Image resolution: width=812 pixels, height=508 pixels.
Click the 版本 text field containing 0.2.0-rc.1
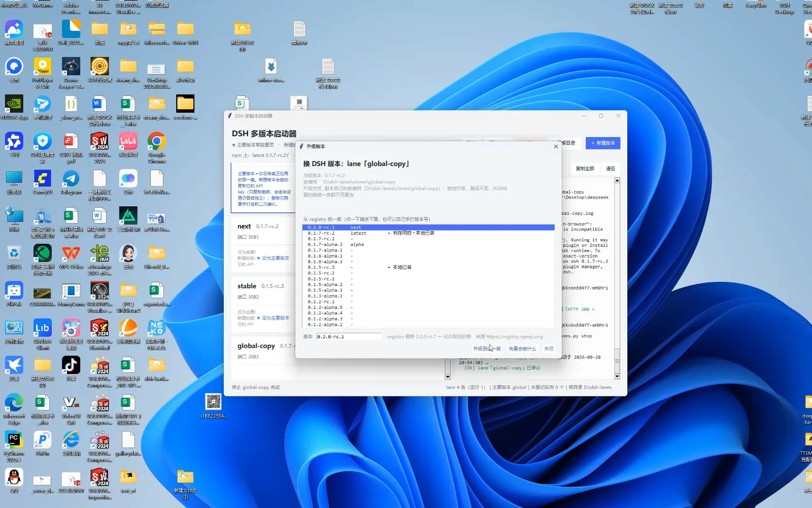click(349, 337)
